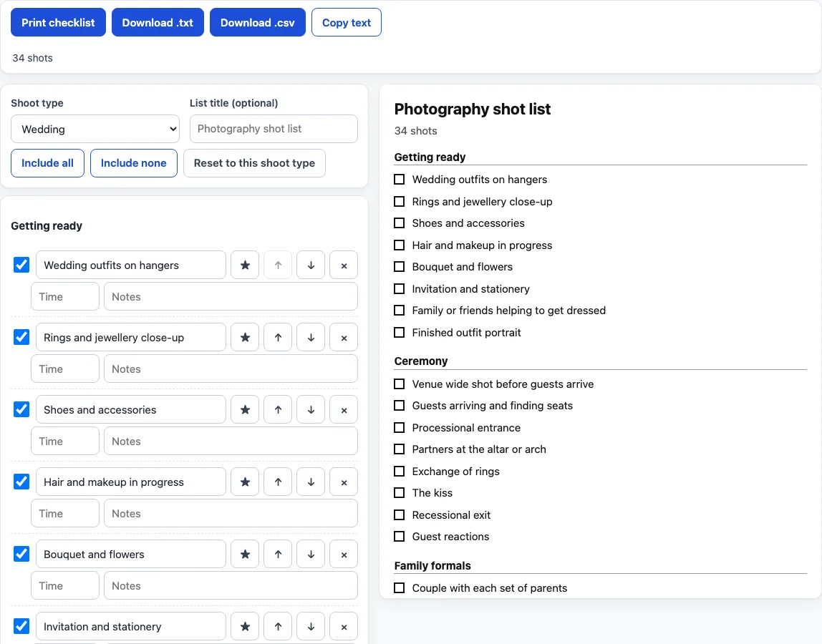Click the disabled move-up arrow on first shot

278,265
